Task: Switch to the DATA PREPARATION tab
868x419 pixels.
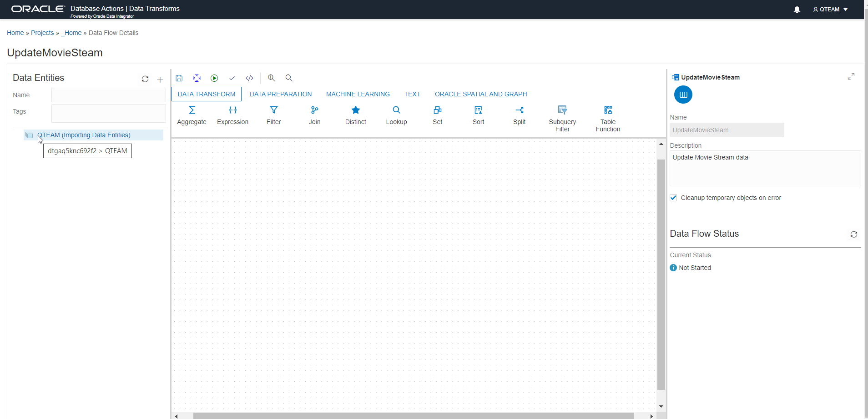Action: [281, 94]
